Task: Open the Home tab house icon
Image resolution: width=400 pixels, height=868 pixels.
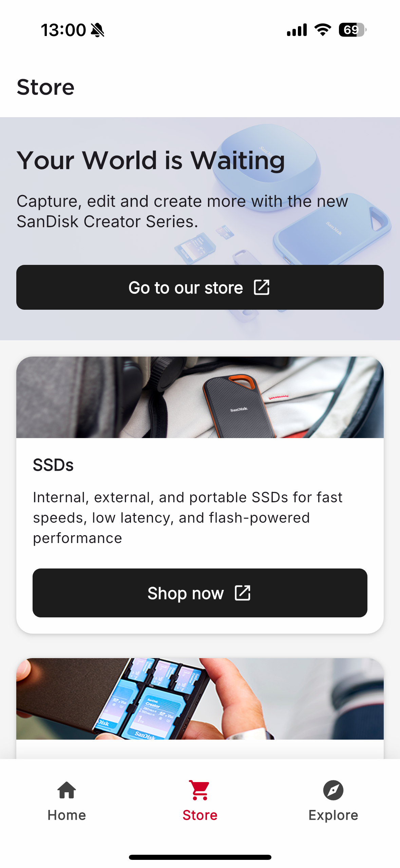Action: (x=66, y=790)
